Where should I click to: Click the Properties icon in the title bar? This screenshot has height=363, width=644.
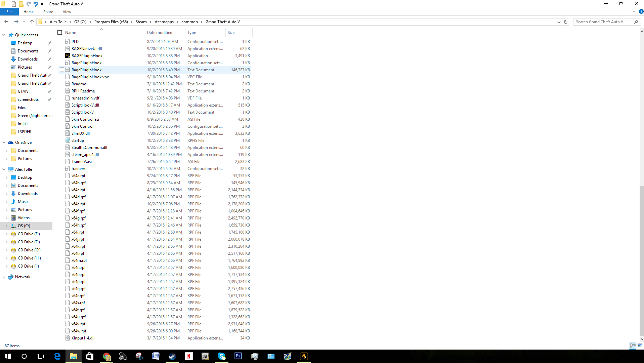(x=14, y=4)
